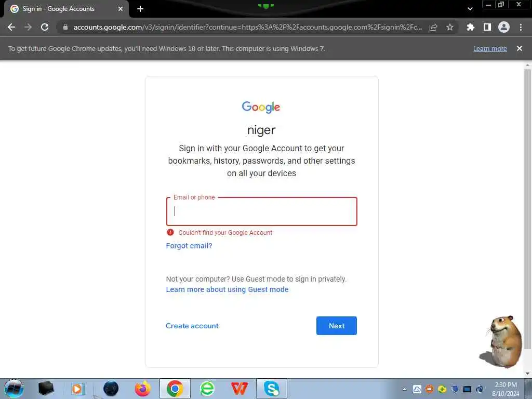532x399 pixels.
Task: Go back to the previous page
Action: coord(11,27)
